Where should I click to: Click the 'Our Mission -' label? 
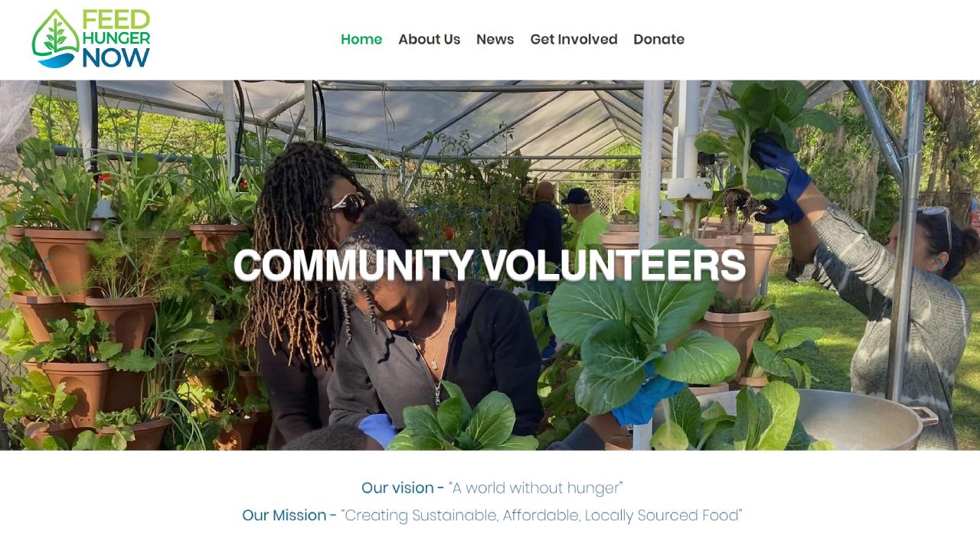pos(289,515)
